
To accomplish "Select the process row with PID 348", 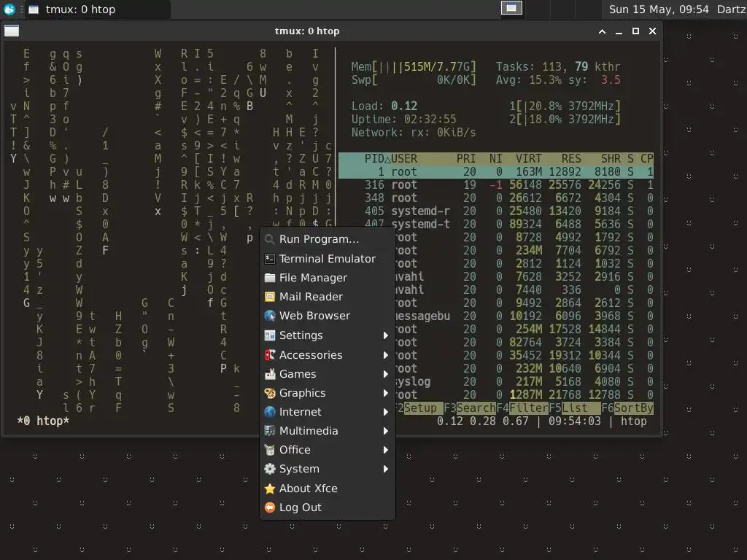I will [495, 198].
